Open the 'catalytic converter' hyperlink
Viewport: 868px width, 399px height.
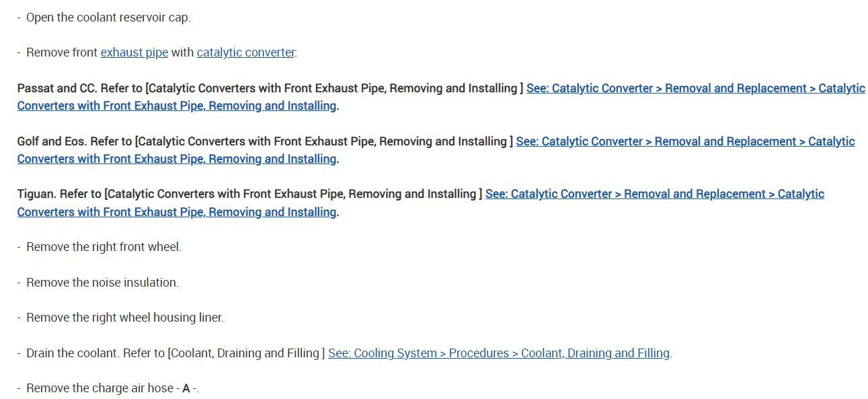(x=245, y=52)
